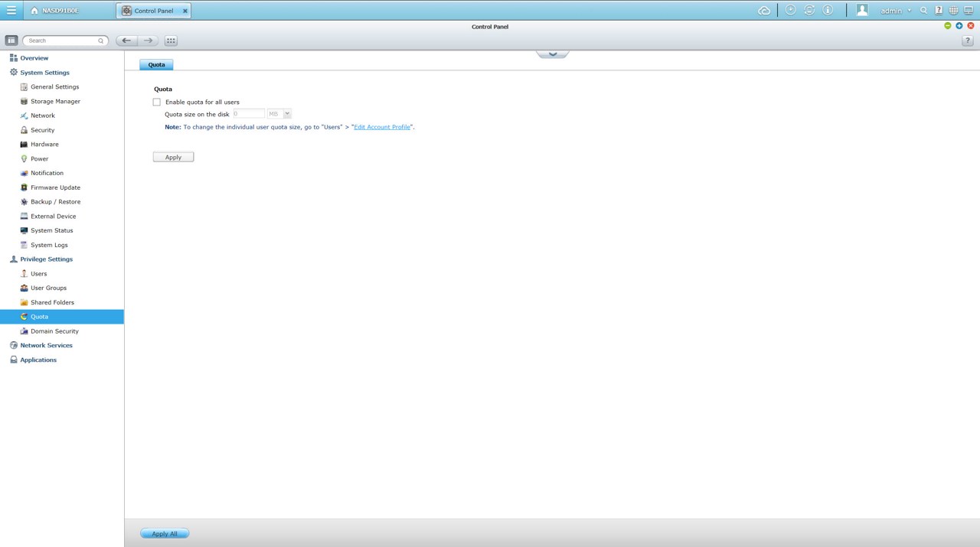The image size is (980, 547).
Task: Open desktop preferences monitor icon
Action: tap(969, 11)
